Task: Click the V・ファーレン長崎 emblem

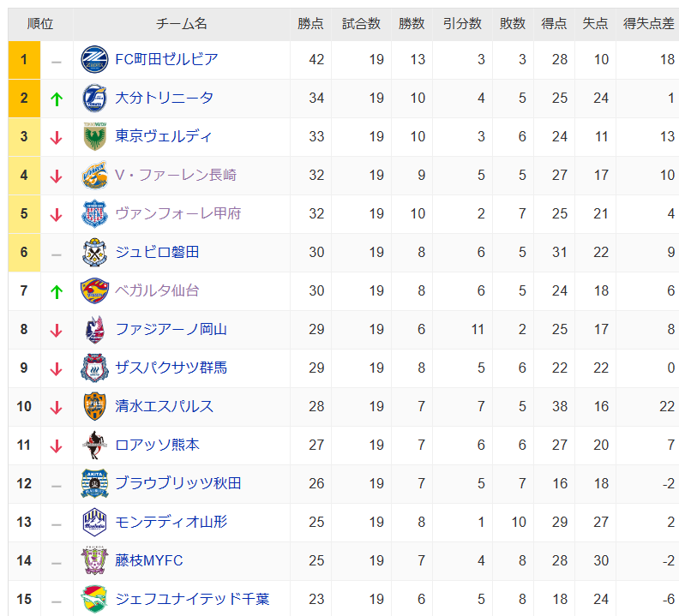Action: [94, 176]
